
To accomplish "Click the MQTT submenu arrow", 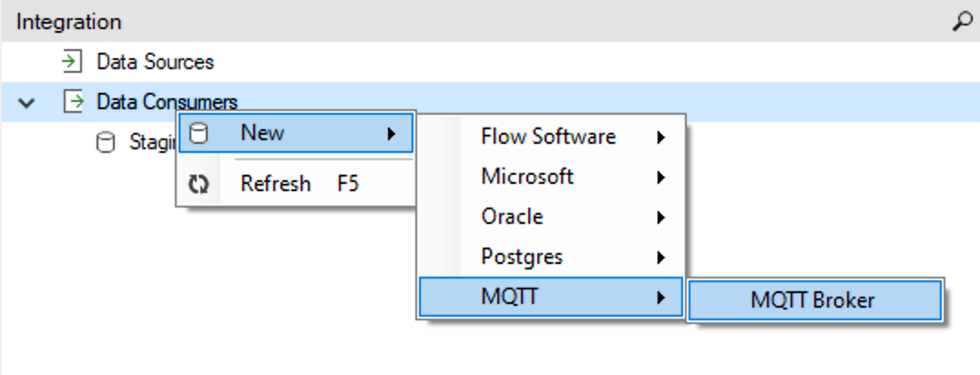I will click(660, 298).
